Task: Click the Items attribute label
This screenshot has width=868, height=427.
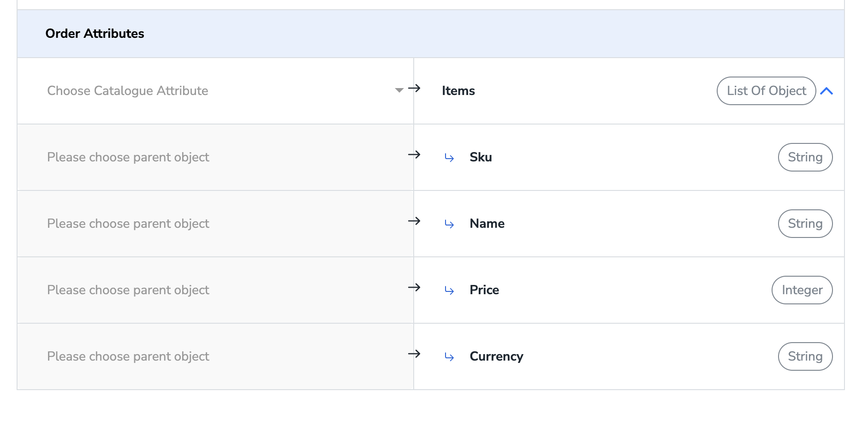Action: (x=458, y=91)
